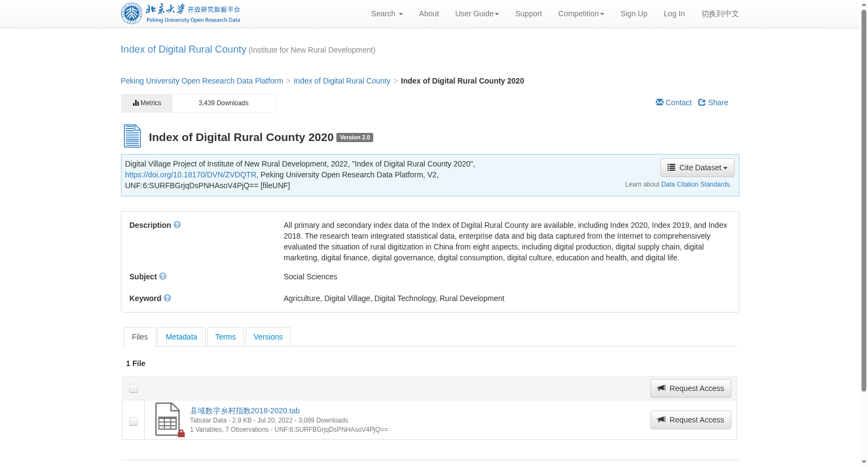Follow the Peking University Open Research Data Platform breadcrumb

pos(202,81)
